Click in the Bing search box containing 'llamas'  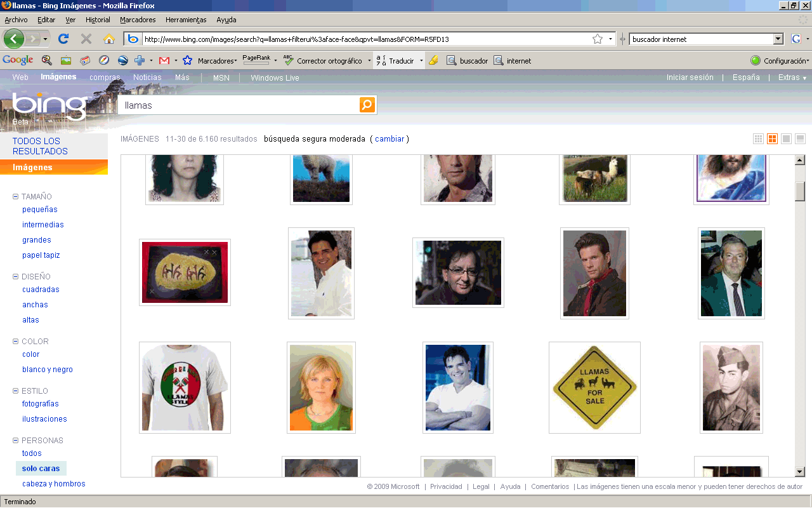(239, 105)
